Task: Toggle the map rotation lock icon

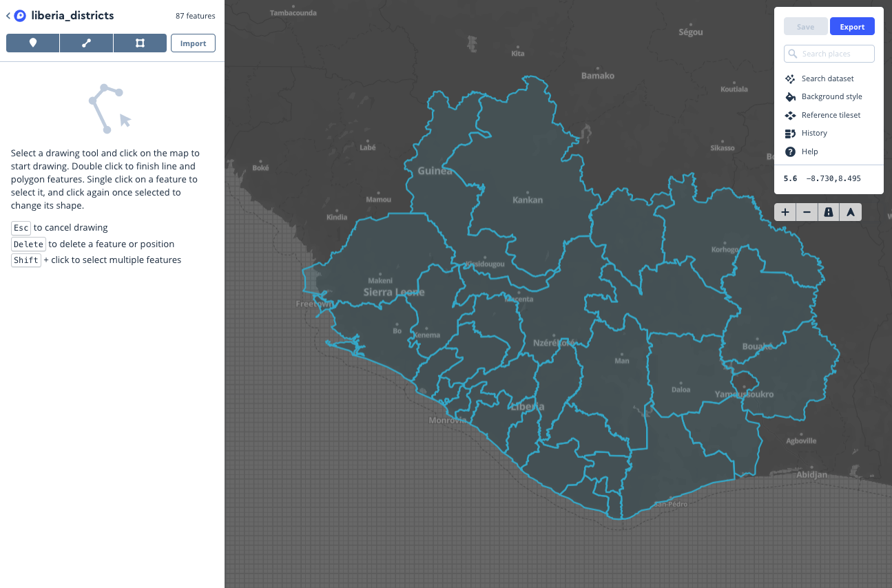Action: click(x=829, y=213)
